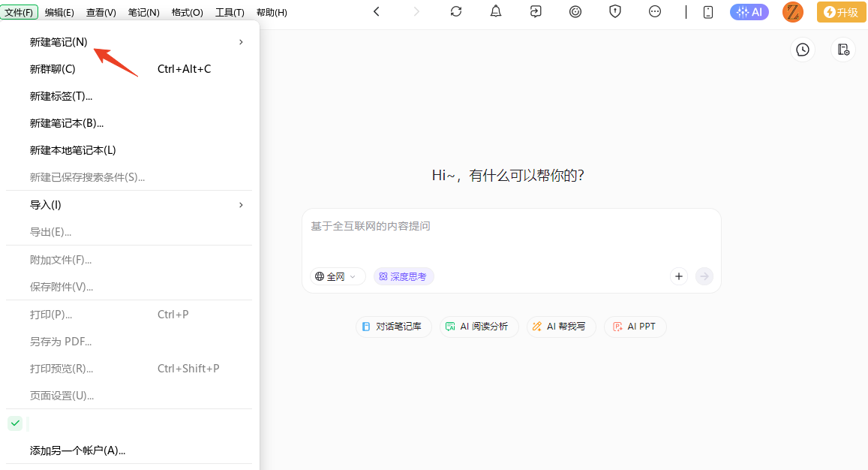The image size is (868, 470).
Task: Click the sync refresh icon
Action: click(x=456, y=12)
